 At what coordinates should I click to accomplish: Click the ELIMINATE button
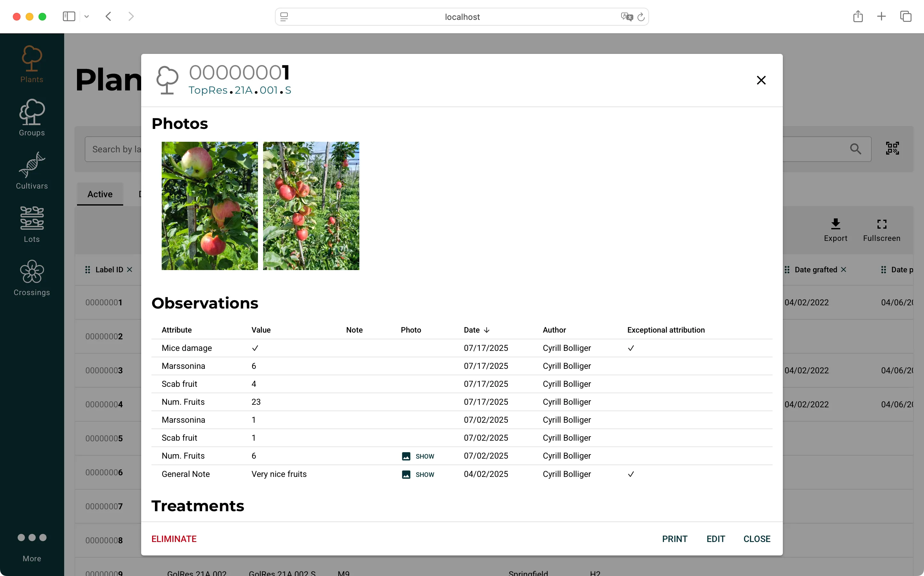[174, 539]
